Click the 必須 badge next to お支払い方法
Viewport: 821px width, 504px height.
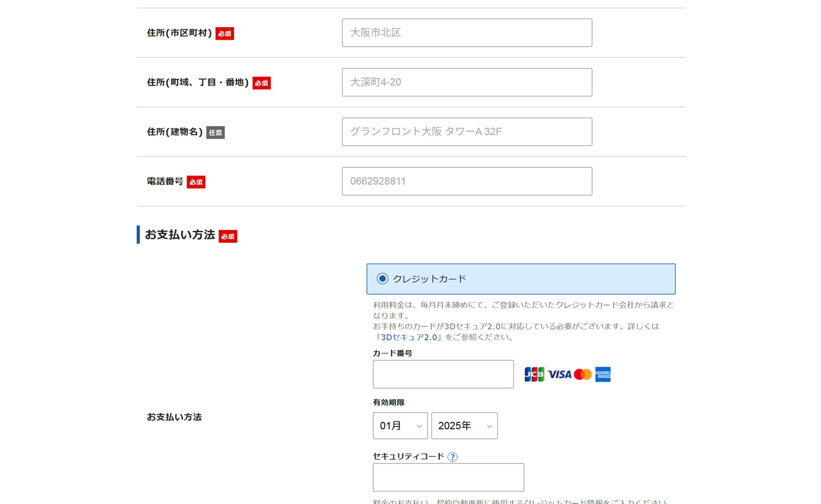(x=228, y=237)
